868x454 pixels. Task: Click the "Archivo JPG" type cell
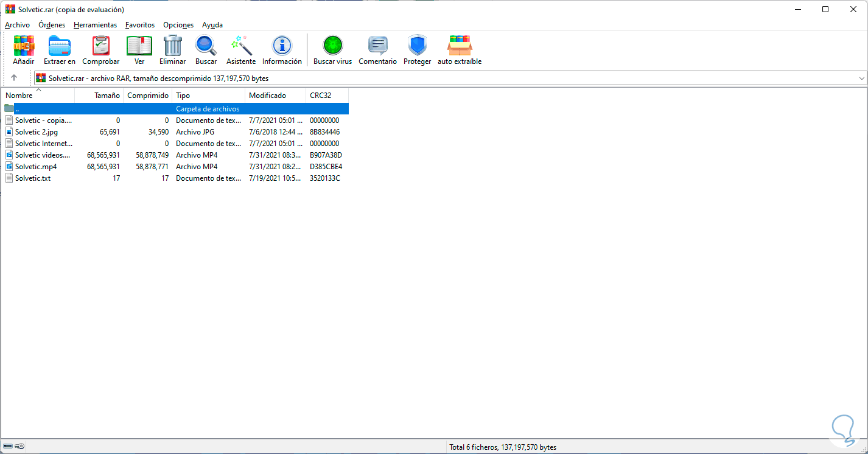195,132
